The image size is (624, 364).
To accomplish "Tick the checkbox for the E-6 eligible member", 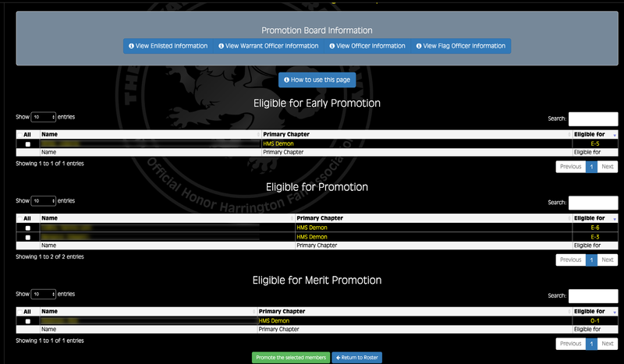I will (28, 228).
